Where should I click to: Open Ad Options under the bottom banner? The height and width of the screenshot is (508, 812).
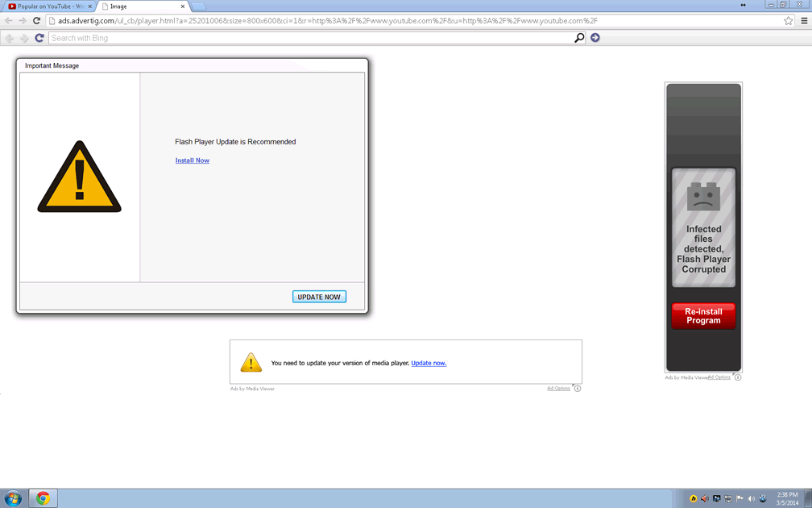pos(558,389)
